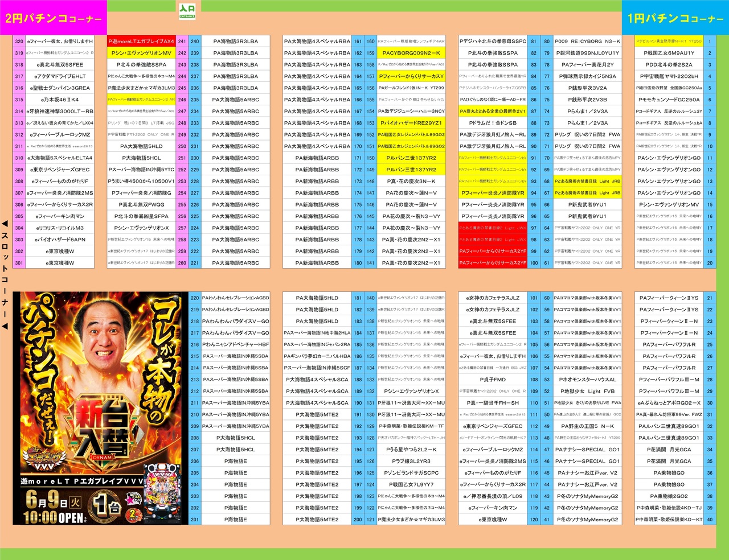Screen dimensions: 729x560
Task: Select Pスーパー海物語IN沖縄5SCF
Action: click(x=317, y=368)
